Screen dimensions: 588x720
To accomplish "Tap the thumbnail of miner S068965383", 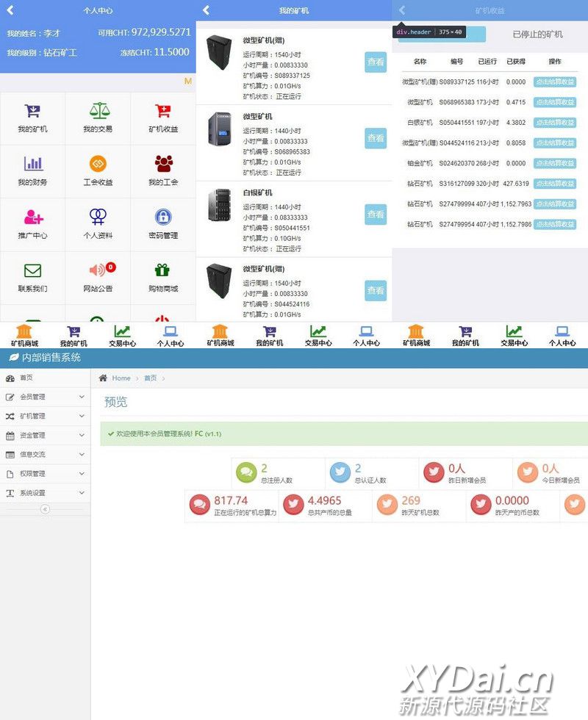I will coord(220,129).
